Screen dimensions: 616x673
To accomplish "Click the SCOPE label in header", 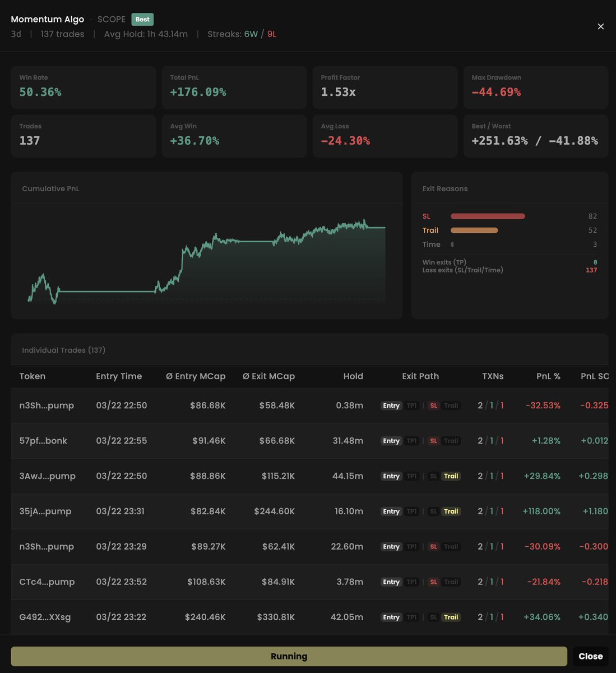I will tap(112, 19).
